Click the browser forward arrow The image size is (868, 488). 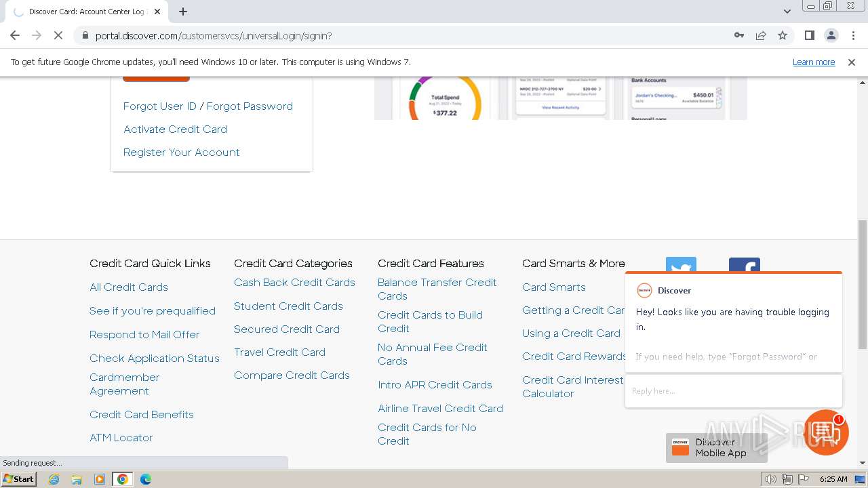(x=37, y=35)
